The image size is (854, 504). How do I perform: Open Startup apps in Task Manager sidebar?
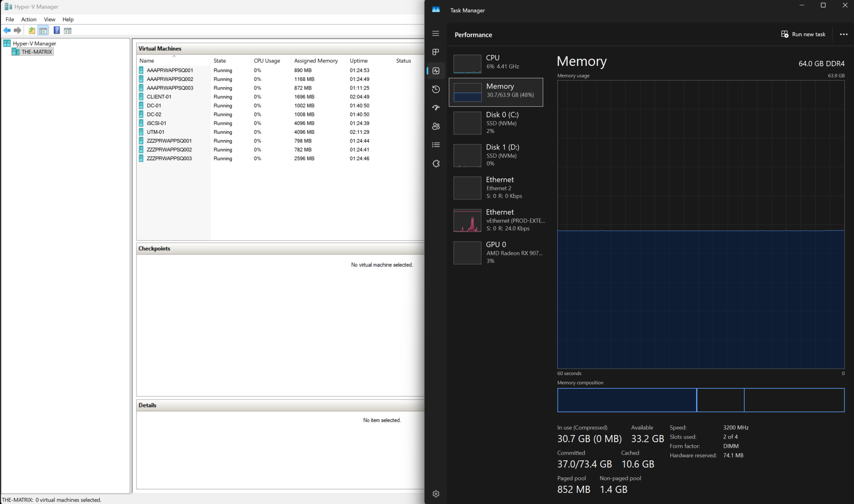tap(436, 108)
